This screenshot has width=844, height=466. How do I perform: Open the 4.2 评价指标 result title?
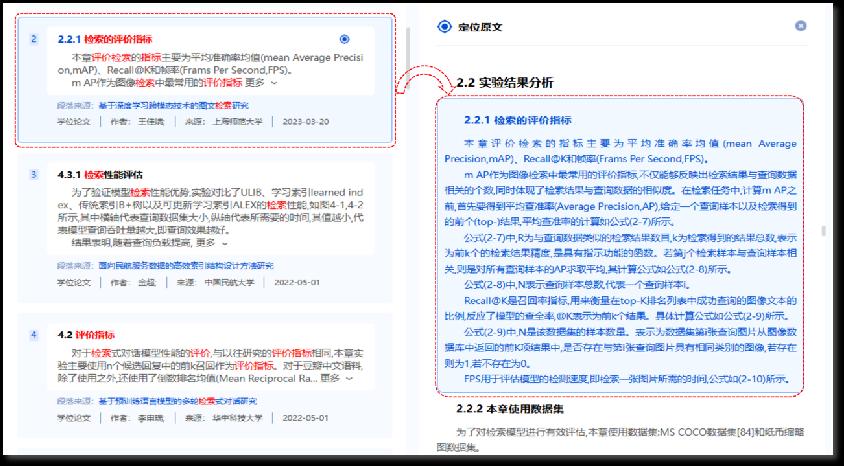[86, 335]
